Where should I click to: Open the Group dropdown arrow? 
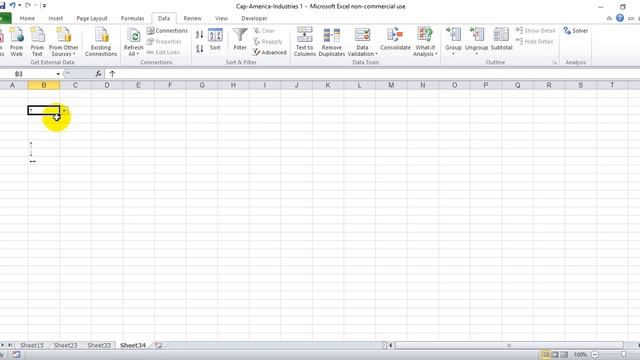[x=453, y=54]
